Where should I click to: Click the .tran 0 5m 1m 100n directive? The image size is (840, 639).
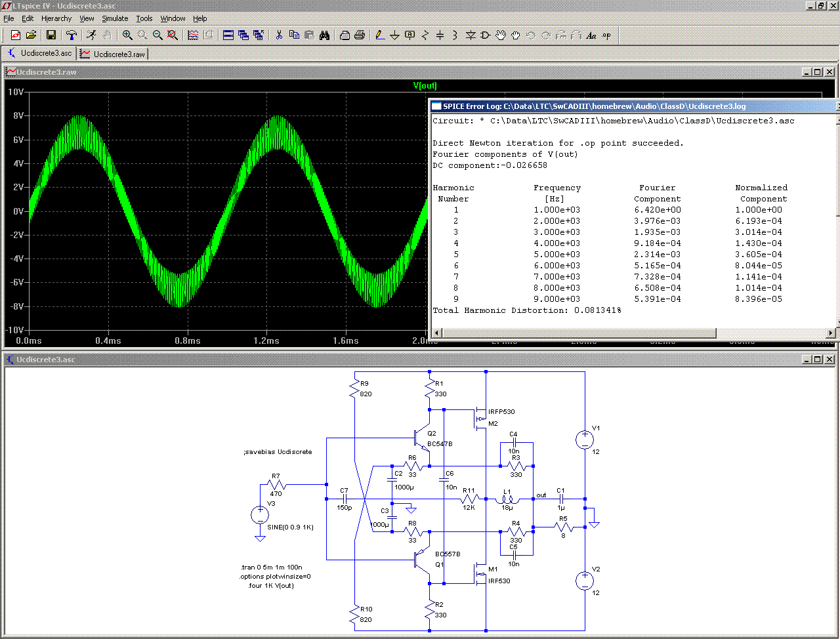(x=271, y=567)
